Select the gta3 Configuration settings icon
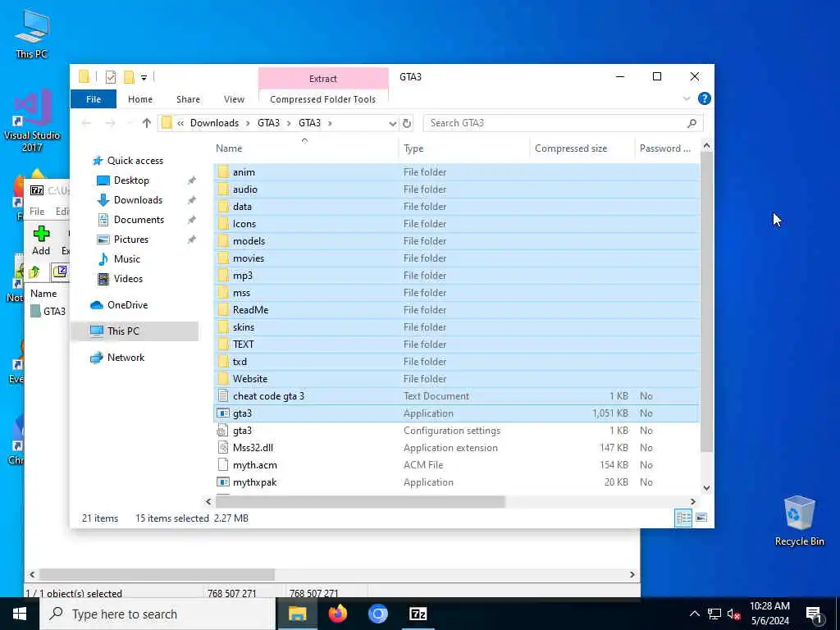Viewport: 840px width, 630px height. pyautogui.click(x=223, y=430)
